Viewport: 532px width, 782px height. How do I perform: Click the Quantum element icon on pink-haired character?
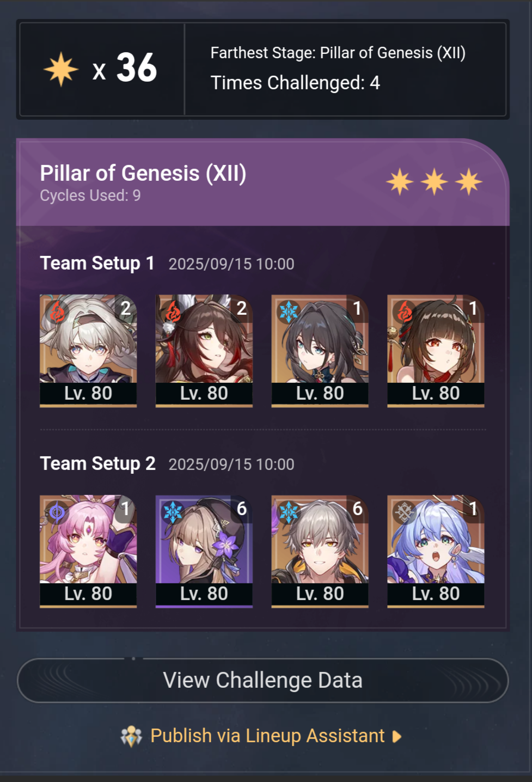click(x=57, y=512)
